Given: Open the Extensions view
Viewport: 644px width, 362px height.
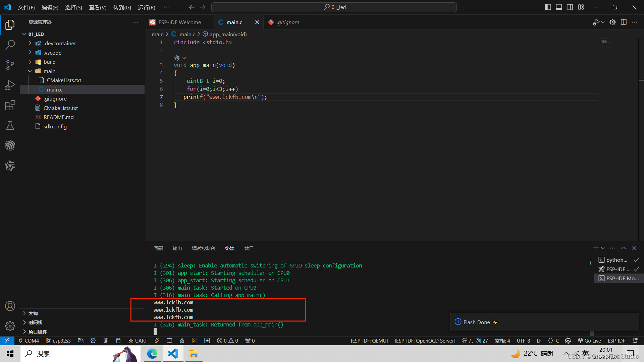Looking at the screenshot, I should (x=10, y=105).
